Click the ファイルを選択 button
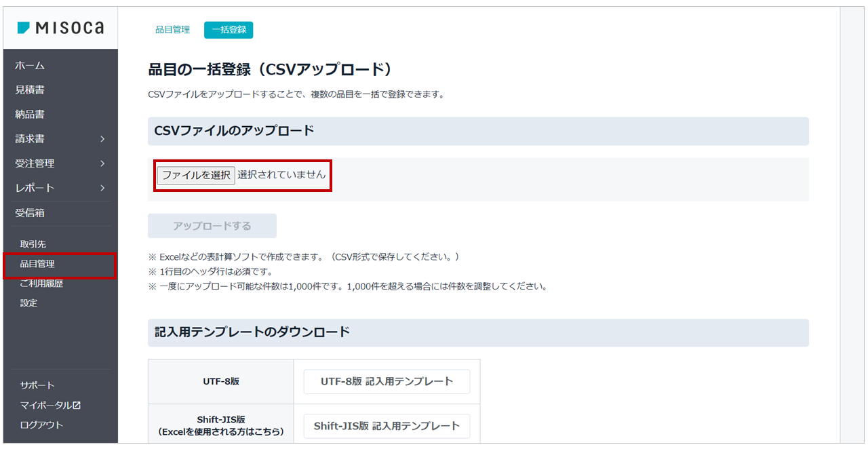 pyautogui.click(x=196, y=175)
